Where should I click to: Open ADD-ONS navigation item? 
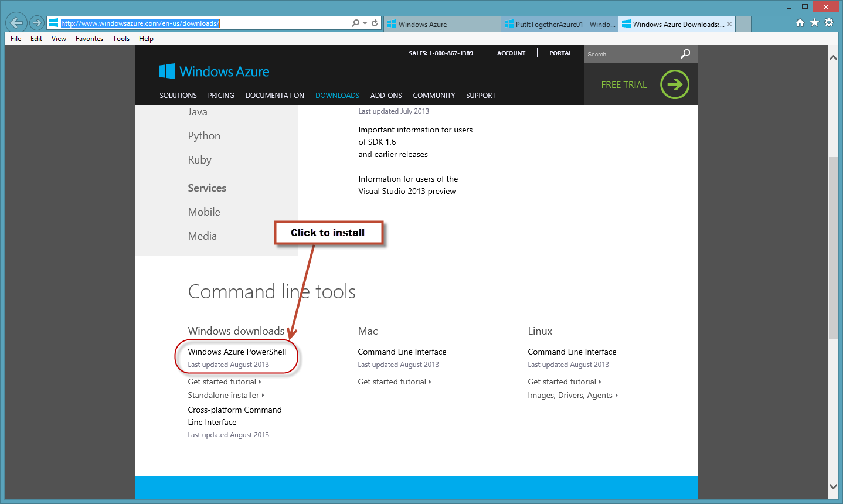(386, 96)
